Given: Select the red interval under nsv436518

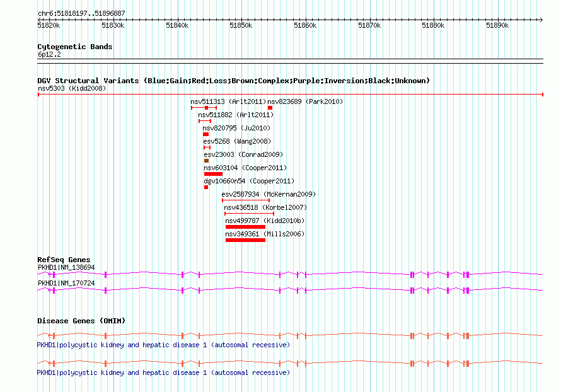Looking at the screenshot, I should (x=250, y=214).
